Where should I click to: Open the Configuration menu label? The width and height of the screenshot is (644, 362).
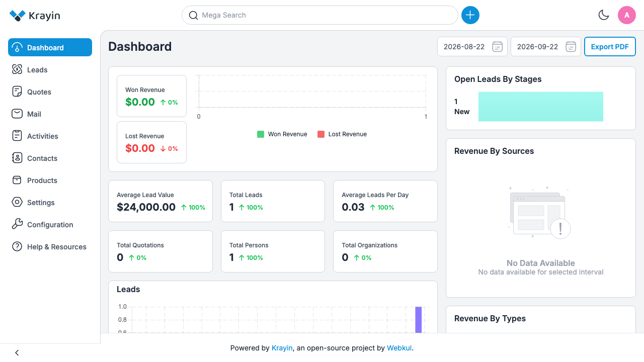50,225
